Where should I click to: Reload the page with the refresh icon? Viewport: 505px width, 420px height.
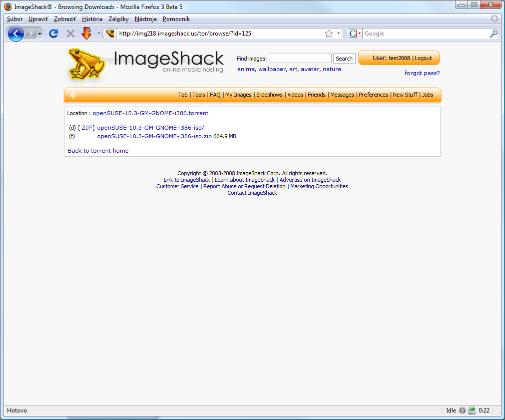click(x=54, y=34)
